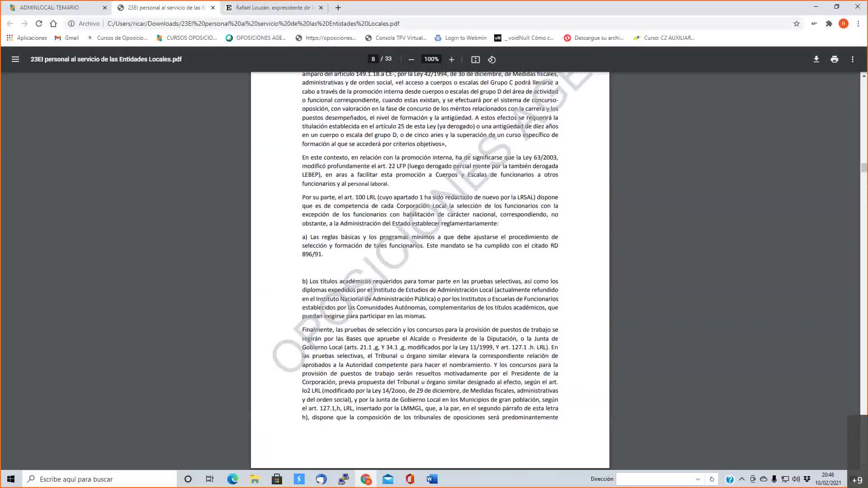The image size is (868, 488).
Task: Open the OneDrive cloud tray icon
Action: tap(764, 479)
